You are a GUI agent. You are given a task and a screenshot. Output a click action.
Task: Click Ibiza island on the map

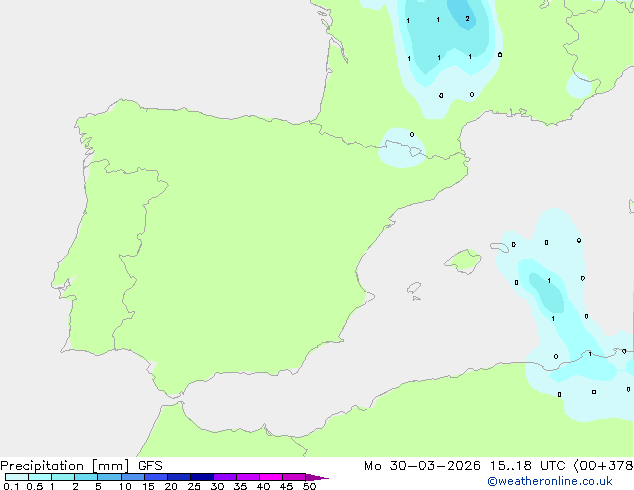pyautogui.click(x=414, y=288)
